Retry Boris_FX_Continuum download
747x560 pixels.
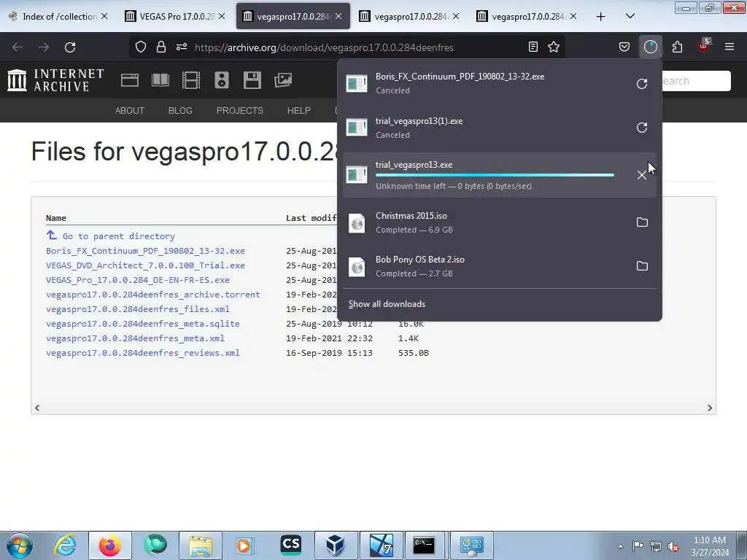(642, 84)
